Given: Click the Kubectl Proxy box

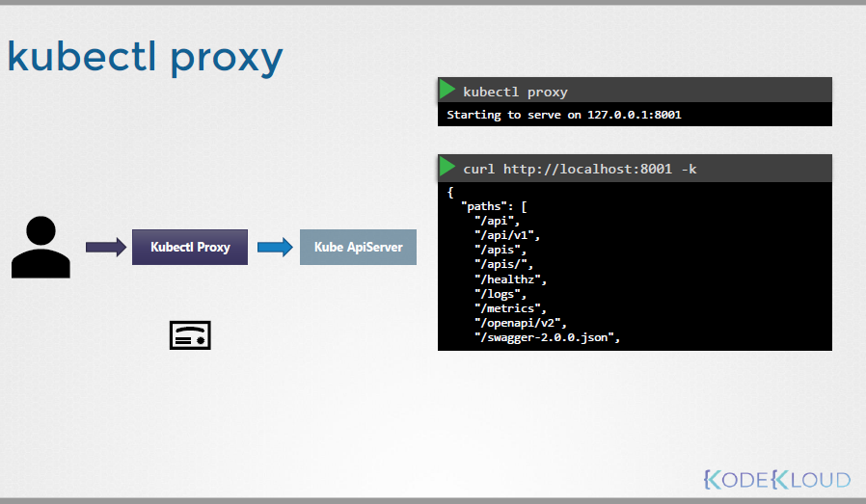Looking at the screenshot, I should point(190,247).
